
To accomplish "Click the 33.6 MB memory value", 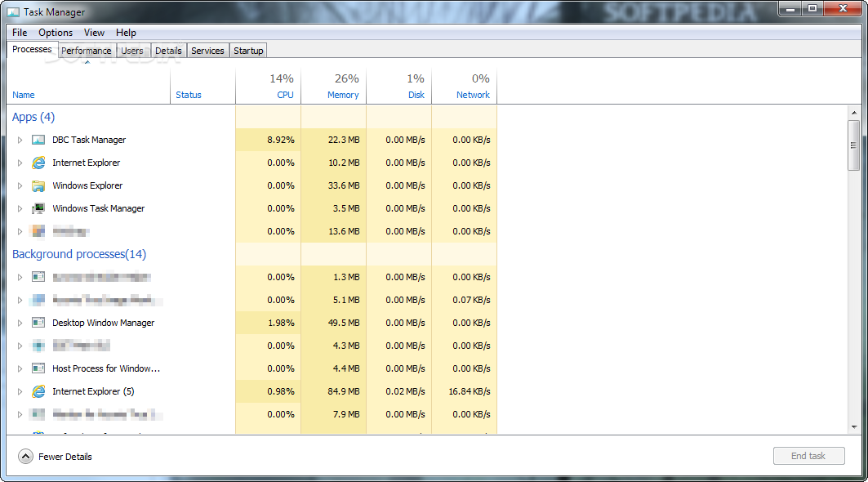I will pyautogui.click(x=344, y=185).
